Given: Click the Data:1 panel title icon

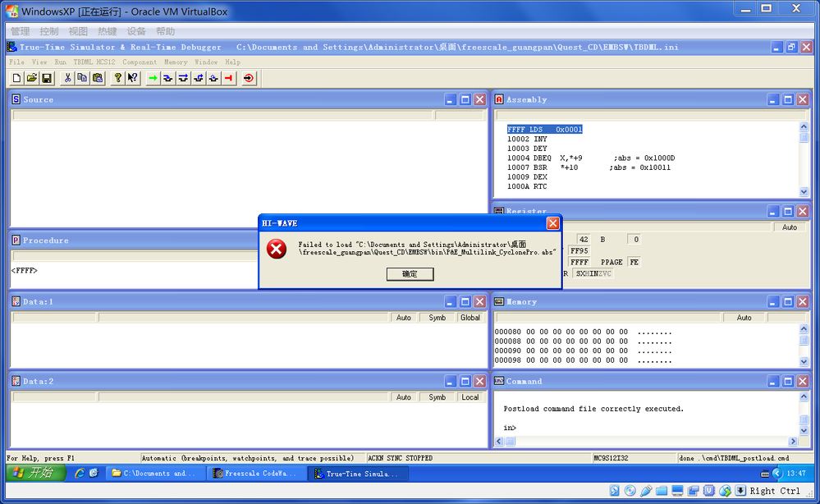Looking at the screenshot, I should pyautogui.click(x=16, y=302).
